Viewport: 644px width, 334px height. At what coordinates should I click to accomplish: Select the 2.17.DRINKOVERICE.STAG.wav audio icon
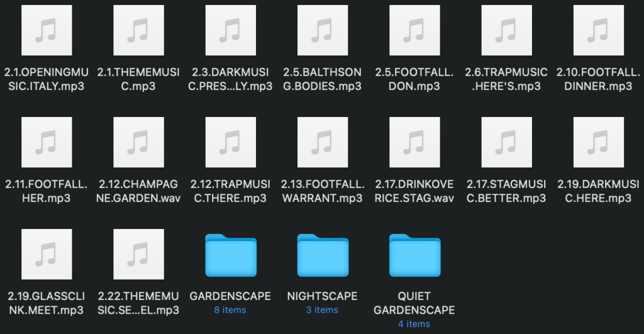pos(414,142)
